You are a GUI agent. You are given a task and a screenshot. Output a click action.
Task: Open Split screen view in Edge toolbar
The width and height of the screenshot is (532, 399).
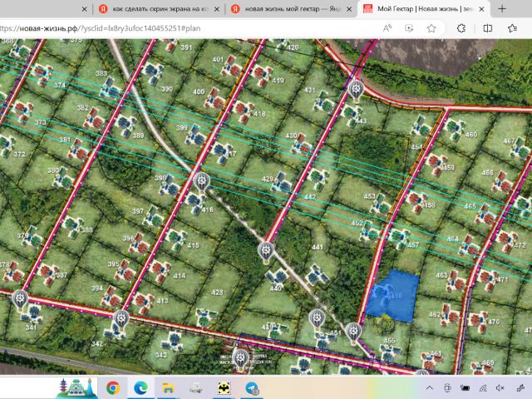(x=488, y=28)
